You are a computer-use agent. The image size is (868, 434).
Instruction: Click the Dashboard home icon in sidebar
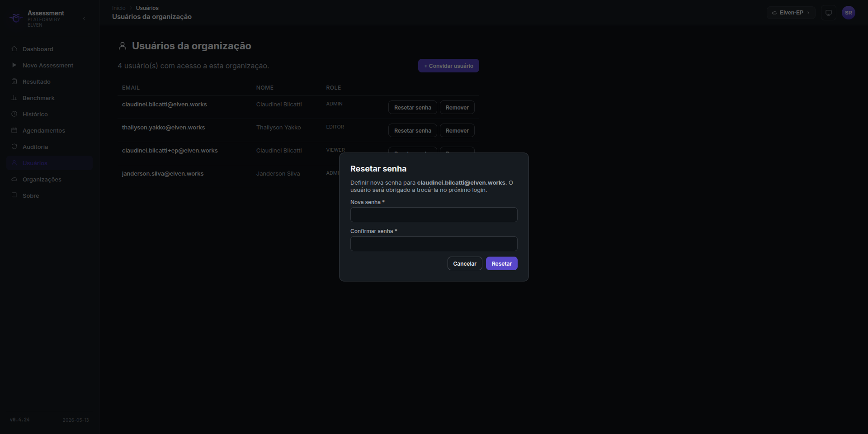click(14, 49)
